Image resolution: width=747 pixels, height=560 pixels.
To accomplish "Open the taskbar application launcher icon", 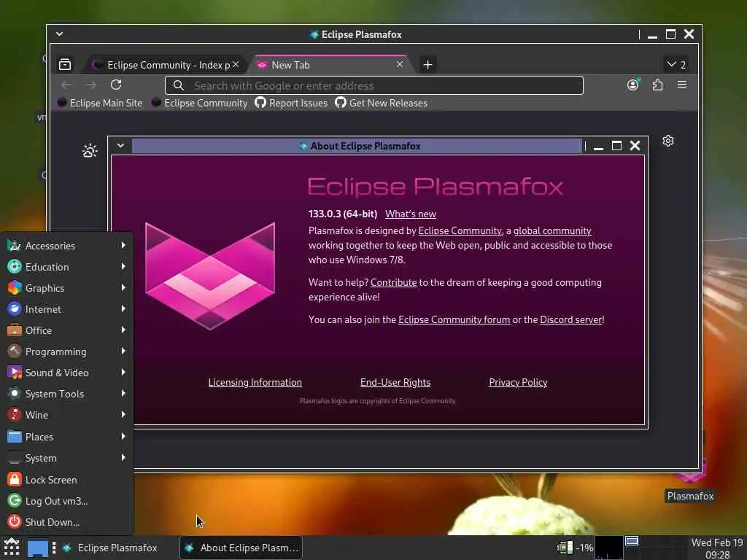I will click(12, 548).
